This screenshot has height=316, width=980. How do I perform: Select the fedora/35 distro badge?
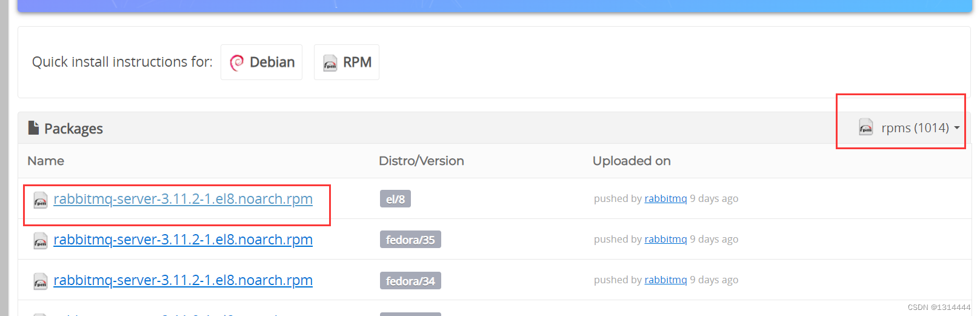(410, 240)
